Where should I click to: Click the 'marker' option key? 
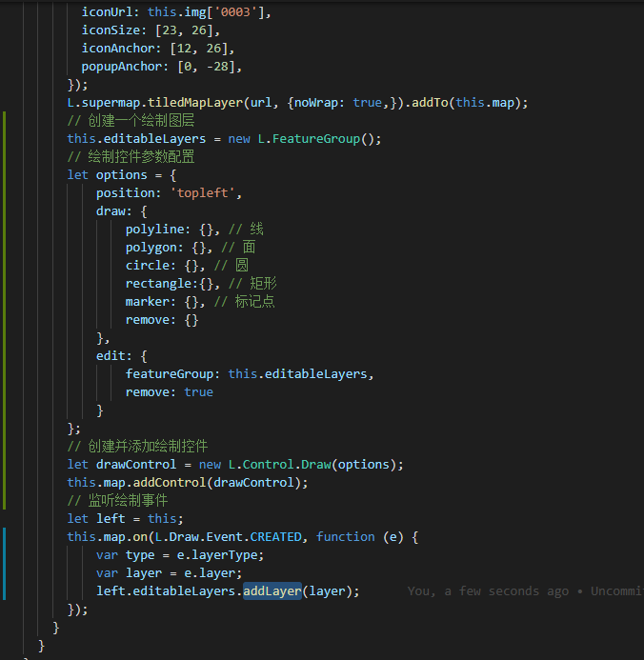click(148, 301)
